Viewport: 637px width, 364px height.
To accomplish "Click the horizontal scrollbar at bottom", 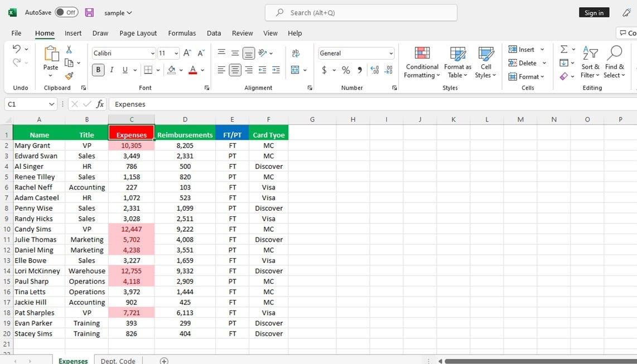I will click(x=541, y=361).
